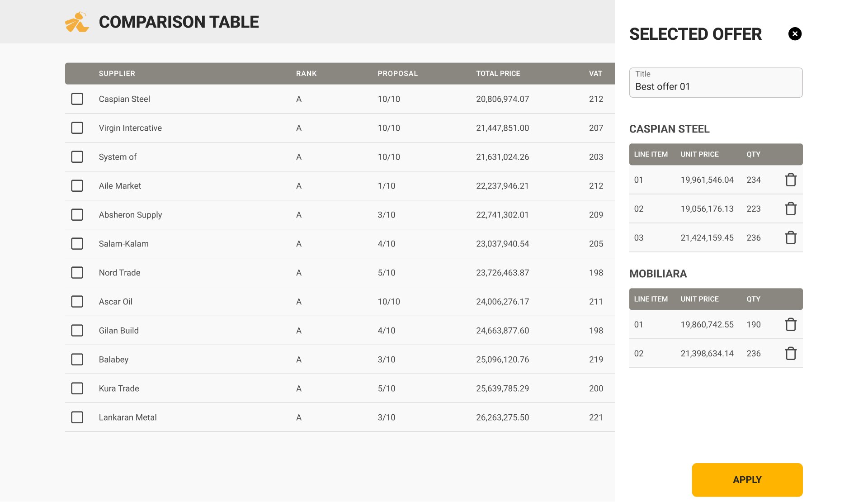Select the Aile Market checkbox
868x502 pixels.
pos(77,186)
